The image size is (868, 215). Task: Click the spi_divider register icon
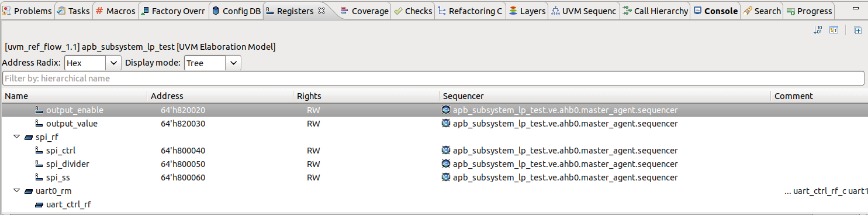(39, 164)
